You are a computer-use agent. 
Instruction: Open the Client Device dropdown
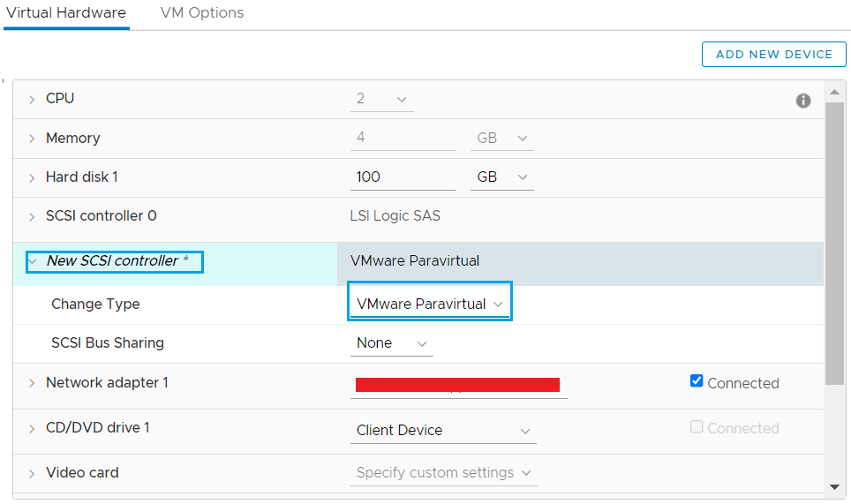point(443,431)
